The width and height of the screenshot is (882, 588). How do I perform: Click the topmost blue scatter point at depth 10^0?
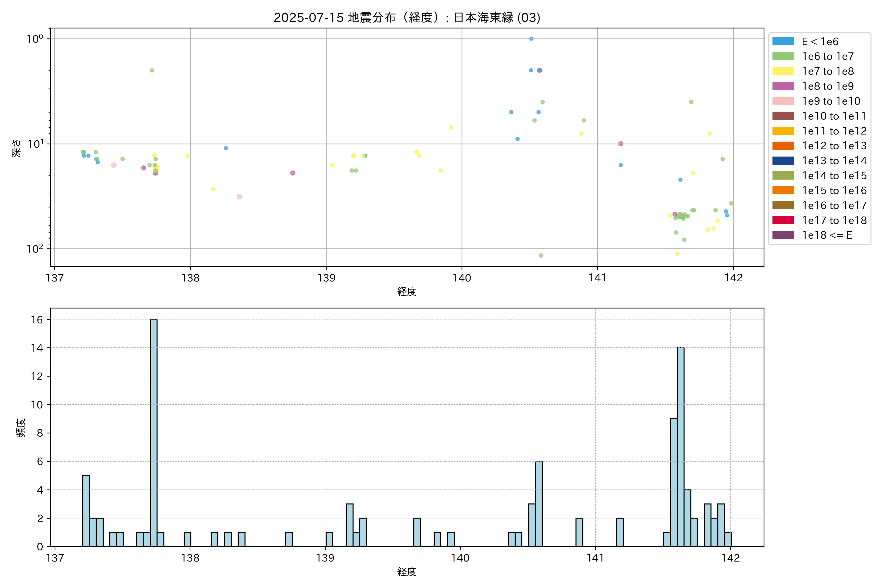point(531,39)
